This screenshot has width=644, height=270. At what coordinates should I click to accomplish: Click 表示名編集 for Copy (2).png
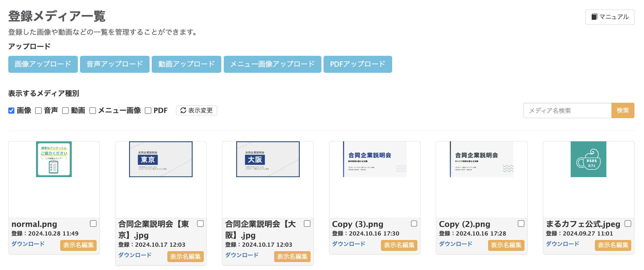coord(506,245)
